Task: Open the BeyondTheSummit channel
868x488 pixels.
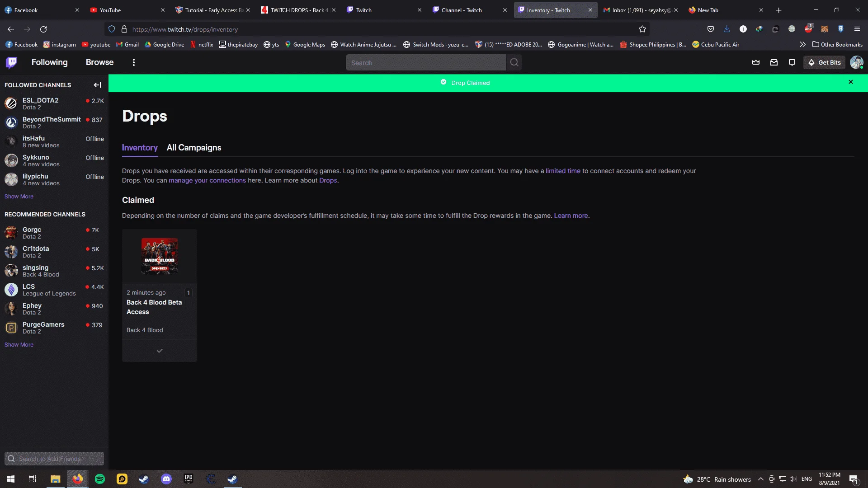Action: (54, 122)
